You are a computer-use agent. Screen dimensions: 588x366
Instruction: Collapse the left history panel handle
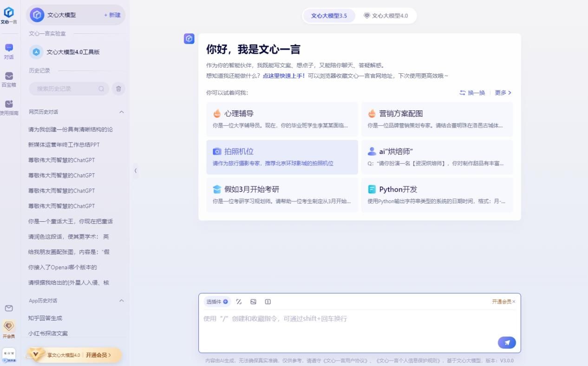pos(136,171)
